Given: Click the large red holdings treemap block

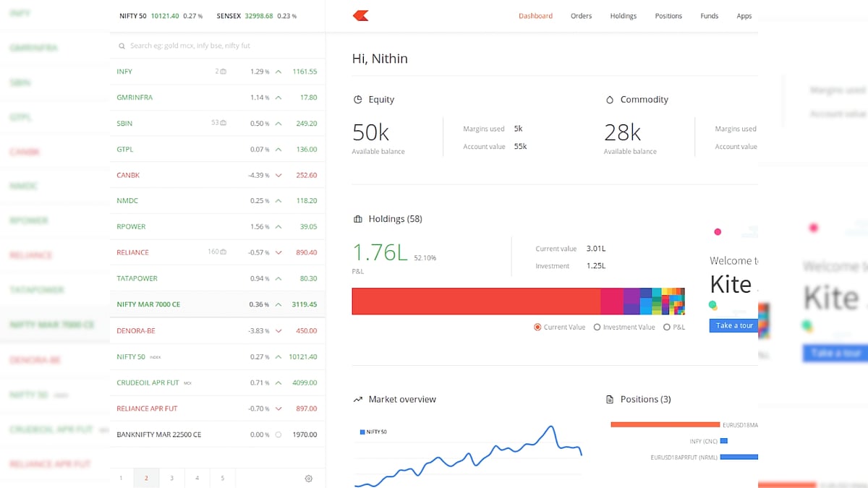Looking at the screenshot, I should pyautogui.click(x=476, y=301).
